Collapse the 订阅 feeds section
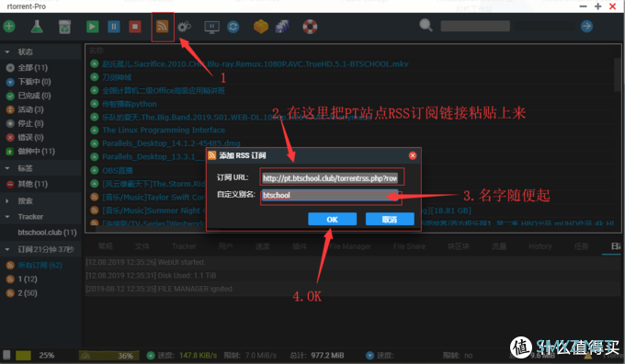The image size is (625, 364). (x=7, y=250)
